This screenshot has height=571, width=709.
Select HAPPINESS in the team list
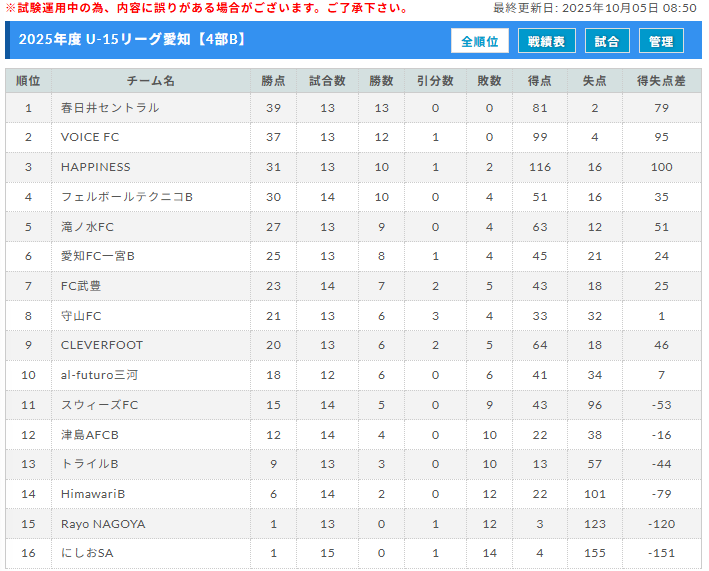pyautogui.click(x=96, y=167)
